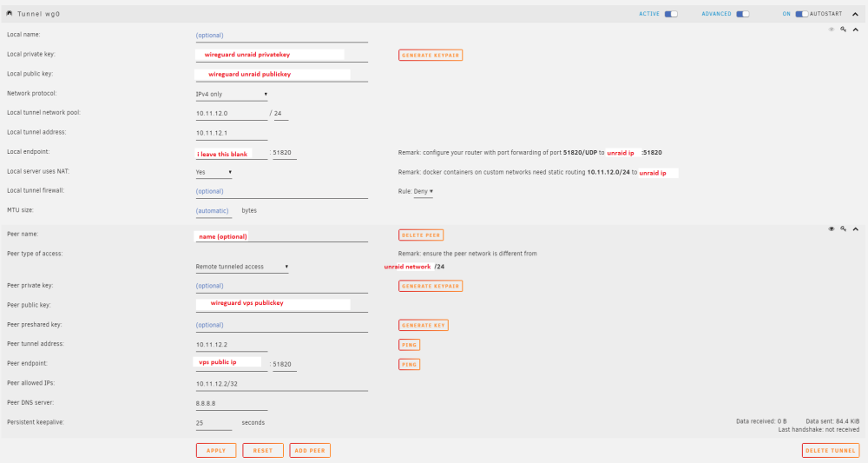Screen dimensions: 868x463
Task: Click the port forwarding remark about 51820/UDP
Action: (x=529, y=153)
